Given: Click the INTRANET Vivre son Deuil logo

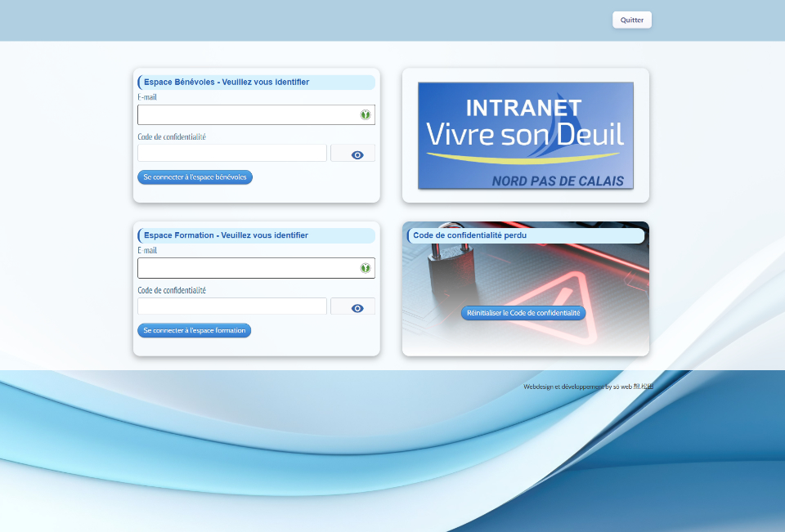Looking at the screenshot, I should (525, 135).
